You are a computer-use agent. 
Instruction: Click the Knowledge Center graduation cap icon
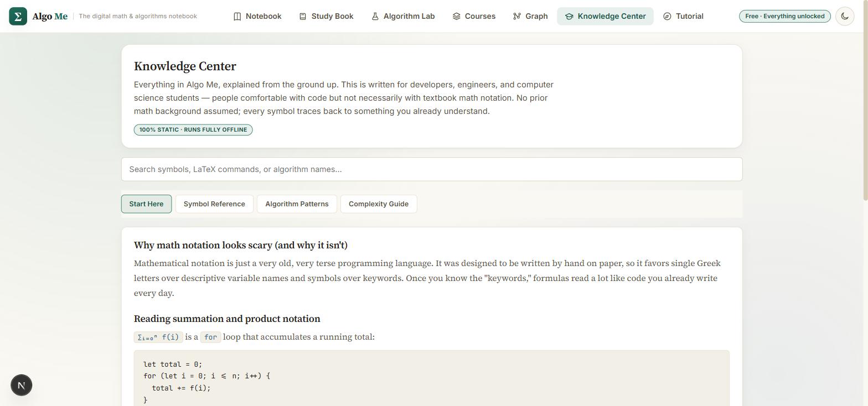click(x=569, y=17)
